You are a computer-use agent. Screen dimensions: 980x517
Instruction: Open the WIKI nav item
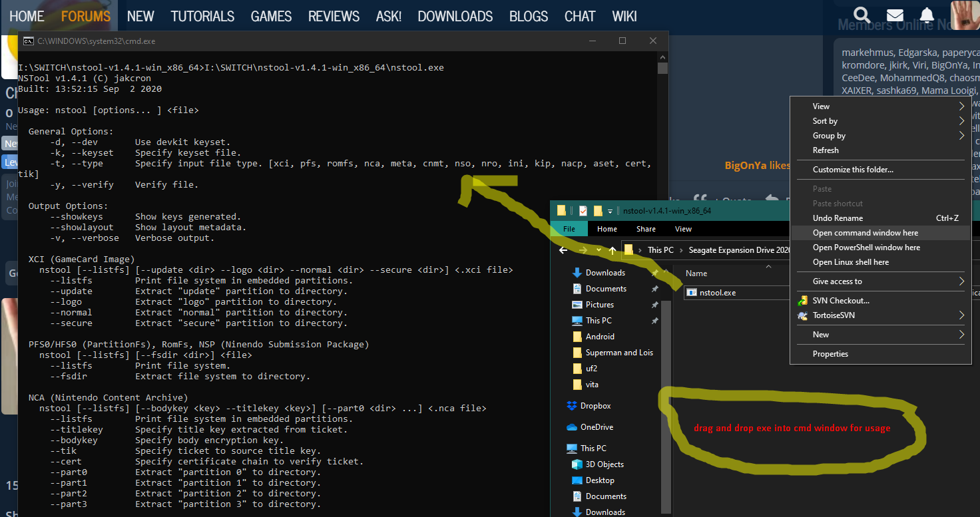624,16
